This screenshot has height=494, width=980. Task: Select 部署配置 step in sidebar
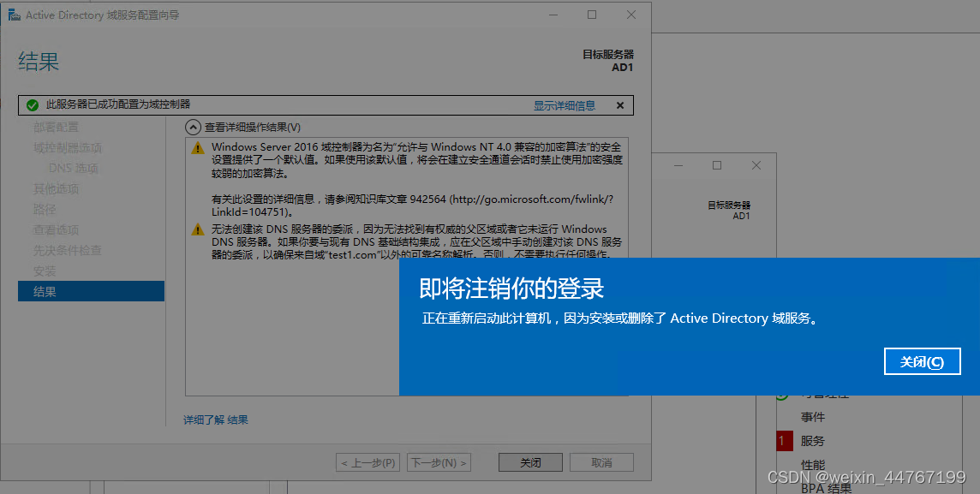point(56,128)
